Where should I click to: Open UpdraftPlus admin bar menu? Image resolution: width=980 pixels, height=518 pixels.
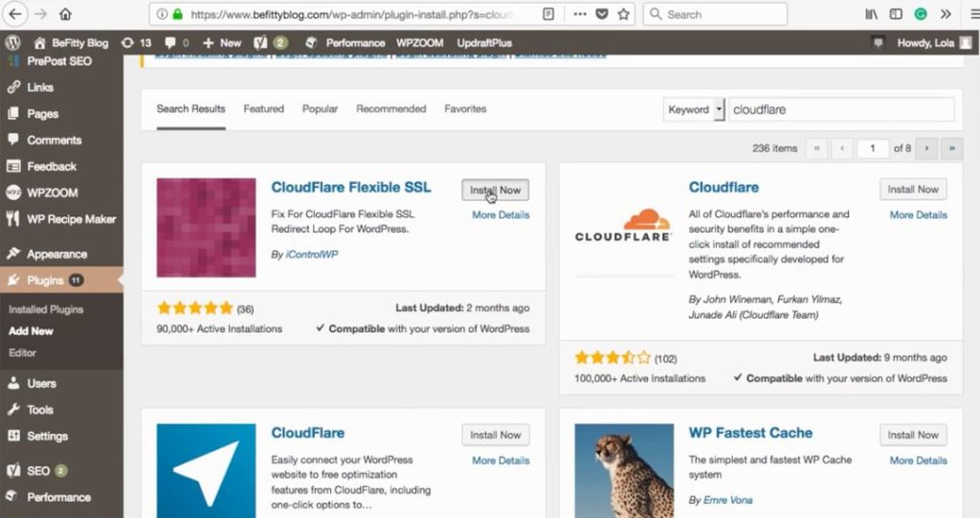click(484, 42)
